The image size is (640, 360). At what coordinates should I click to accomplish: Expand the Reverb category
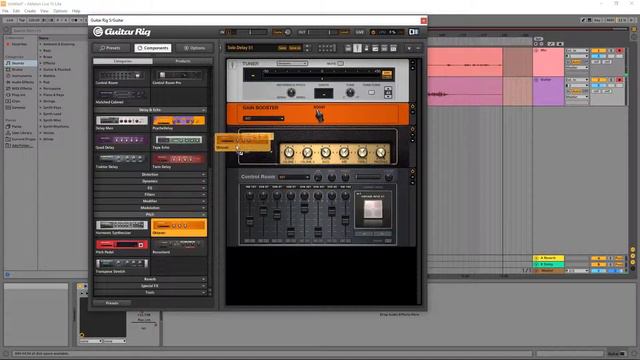pos(150,279)
